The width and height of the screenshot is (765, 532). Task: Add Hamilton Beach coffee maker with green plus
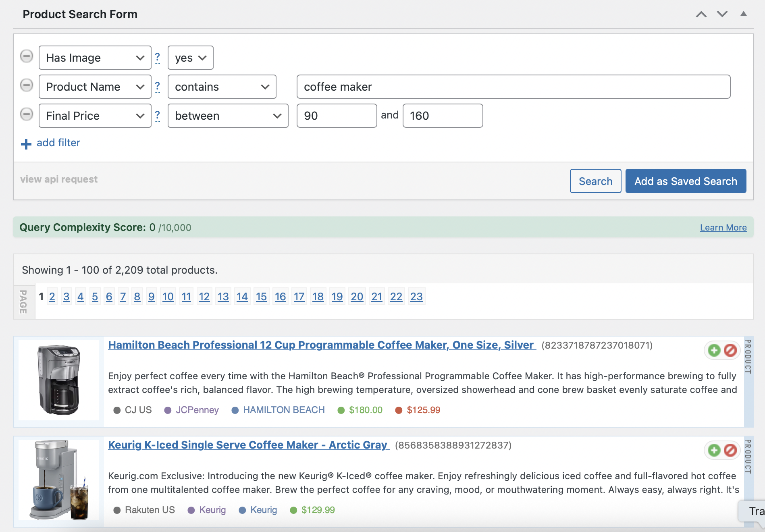(x=714, y=350)
